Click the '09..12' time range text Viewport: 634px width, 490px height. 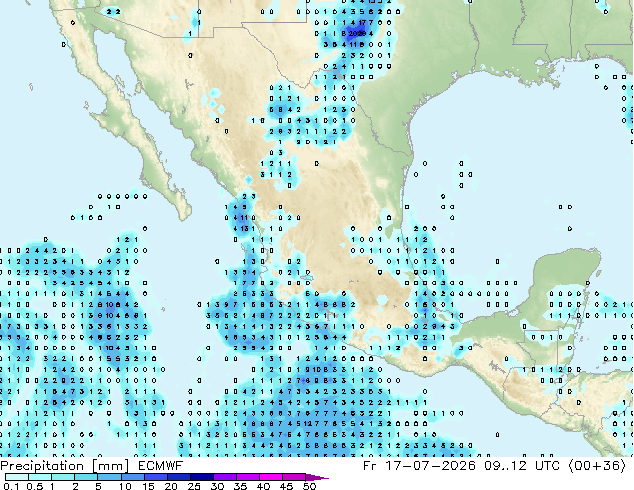coord(505,466)
